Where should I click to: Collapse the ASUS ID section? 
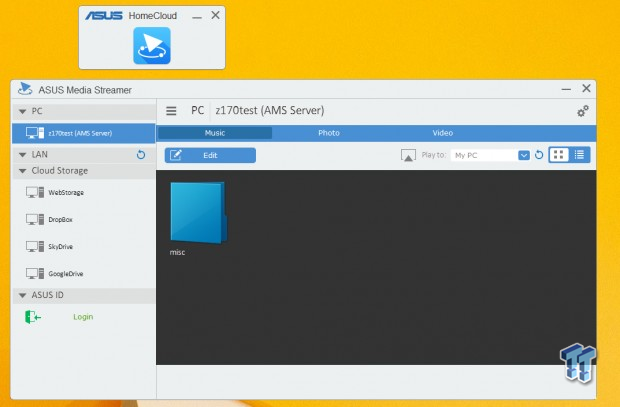pos(23,296)
